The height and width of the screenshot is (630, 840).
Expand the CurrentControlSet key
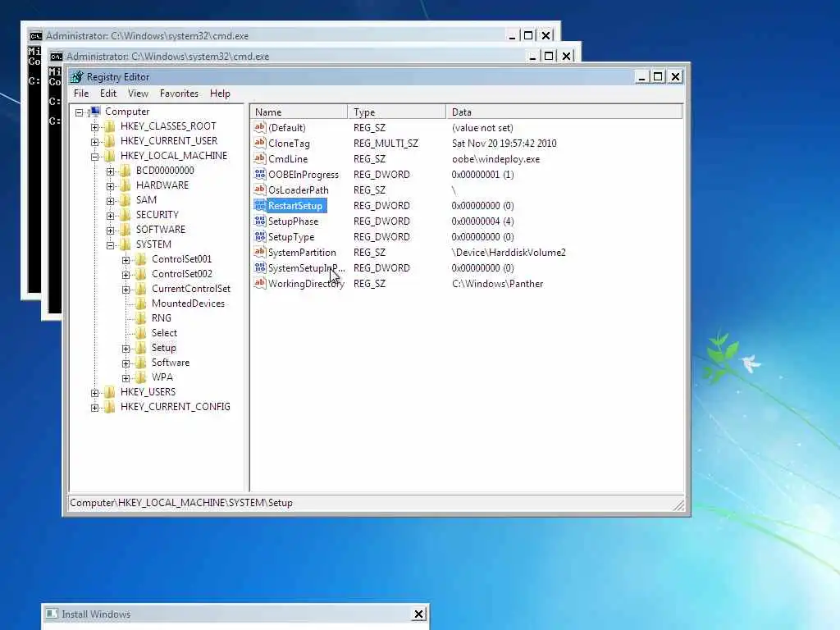tap(126, 290)
